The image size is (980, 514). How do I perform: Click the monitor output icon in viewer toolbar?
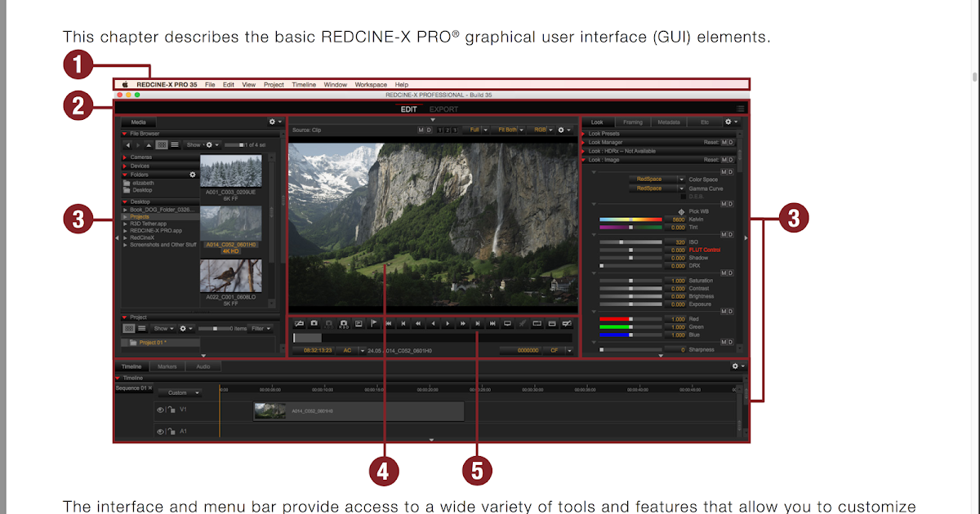click(x=507, y=323)
